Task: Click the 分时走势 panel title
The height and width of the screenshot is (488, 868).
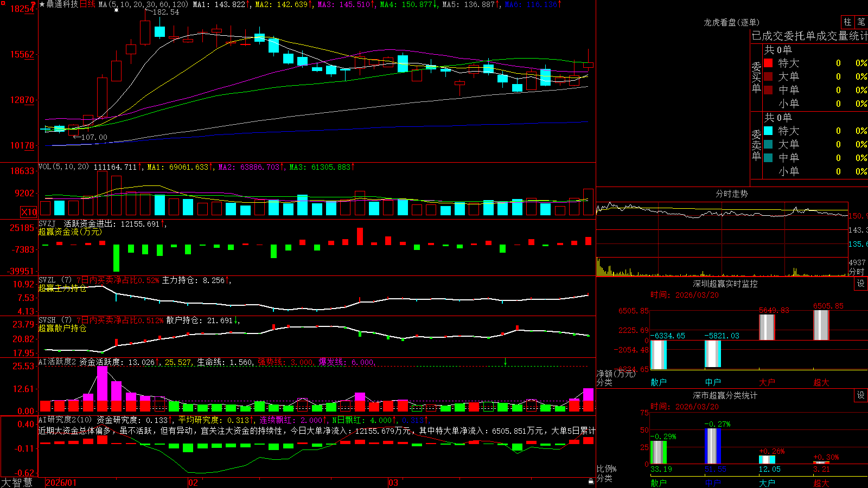Action: [731, 194]
